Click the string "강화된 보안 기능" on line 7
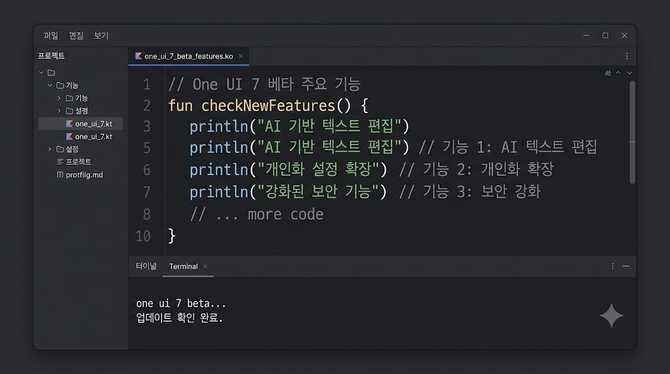 pos(318,192)
